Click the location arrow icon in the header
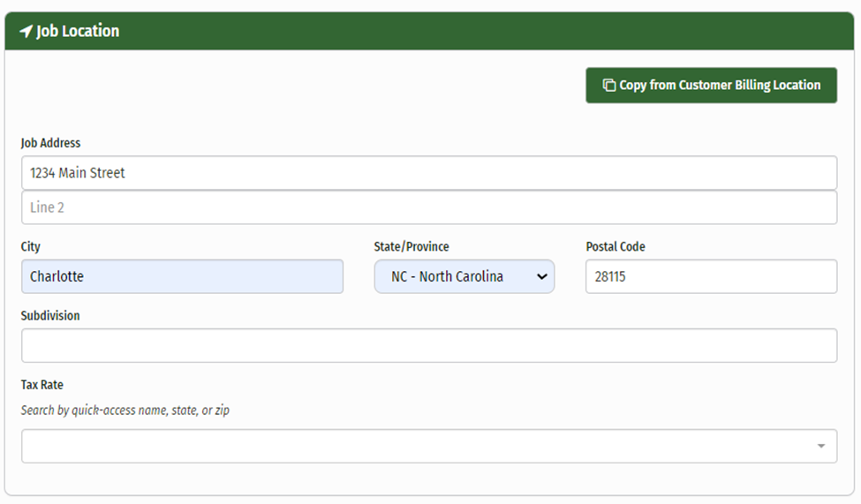 pyautogui.click(x=26, y=31)
